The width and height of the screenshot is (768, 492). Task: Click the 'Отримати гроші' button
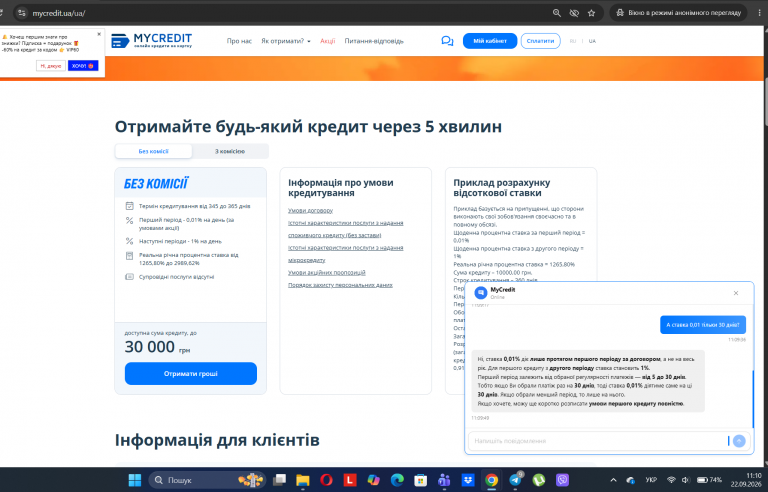coord(191,373)
